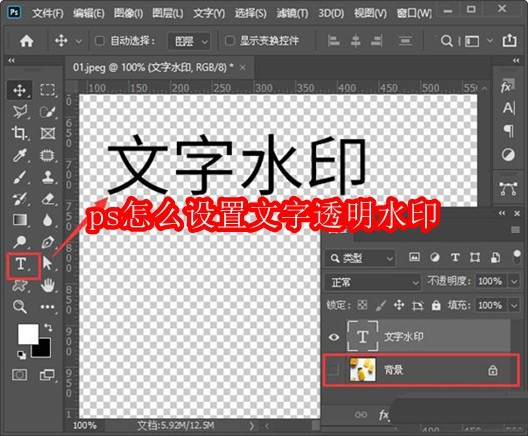
Task: Select the Frame tool
Action: point(47,133)
